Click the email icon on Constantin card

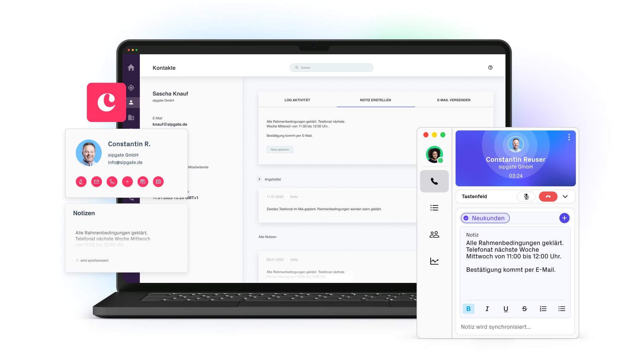[x=97, y=182]
